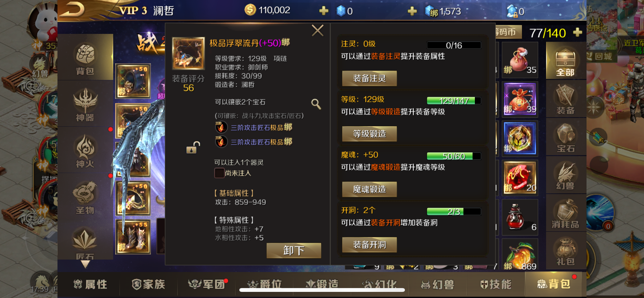Open the 技能 bottom tab
The width and height of the screenshot is (644, 298).
pyautogui.click(x=496, y=284)
